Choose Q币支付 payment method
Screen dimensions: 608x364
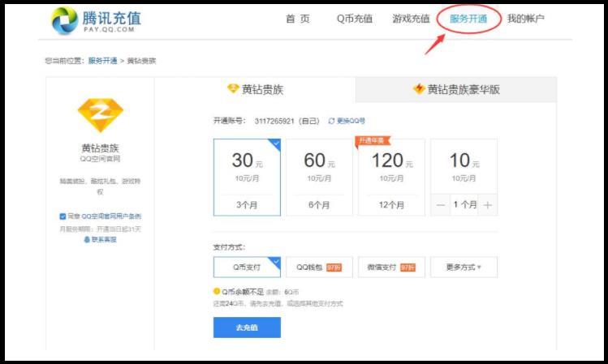coord(247,268)
